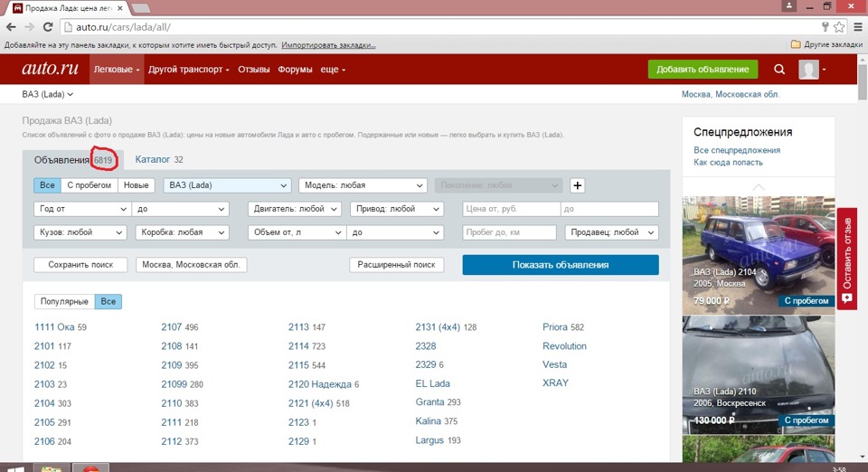The image size is (868, 472).
Task: Open the Largus model link
Action: [x=429, y=440]
